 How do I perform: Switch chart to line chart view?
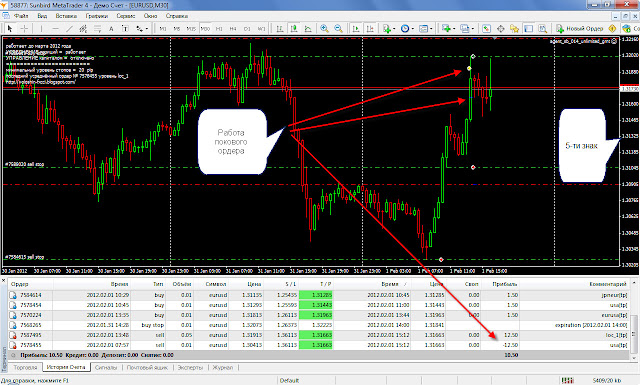(x=308, y=29)
